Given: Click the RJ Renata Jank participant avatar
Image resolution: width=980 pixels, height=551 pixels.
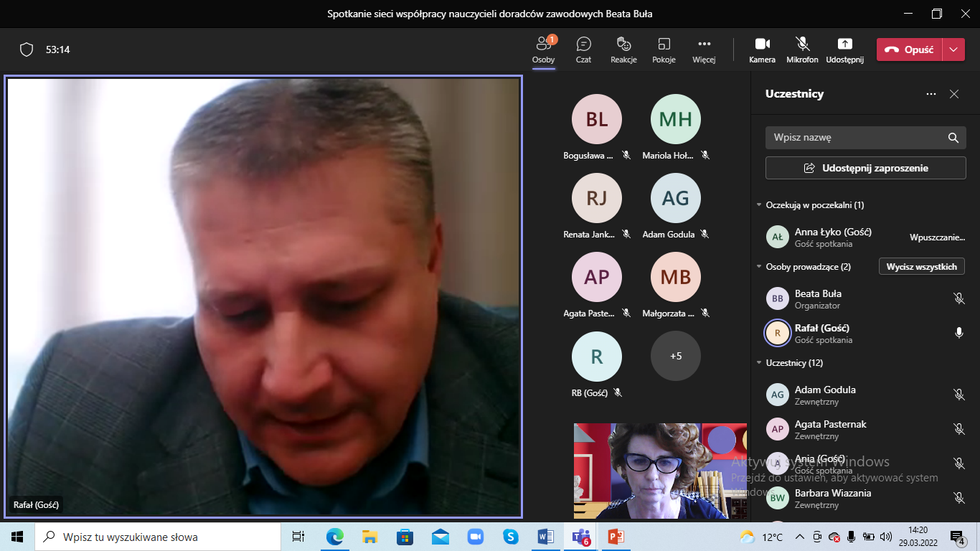Looking at the screenshot, I should click(596, 198).
